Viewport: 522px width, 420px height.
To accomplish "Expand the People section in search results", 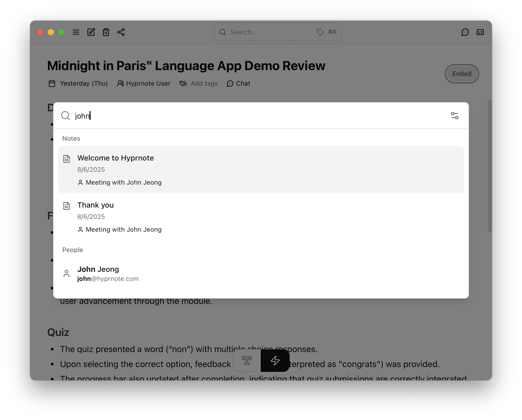I will 73,250.
